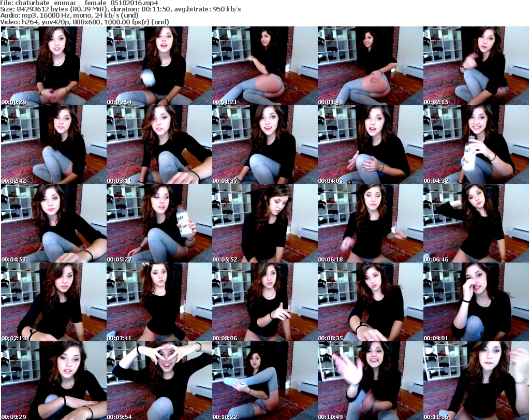The image size is (530, 420).
Task: Select the frame at timestamp 00:01:49
Action: [370, 66]
